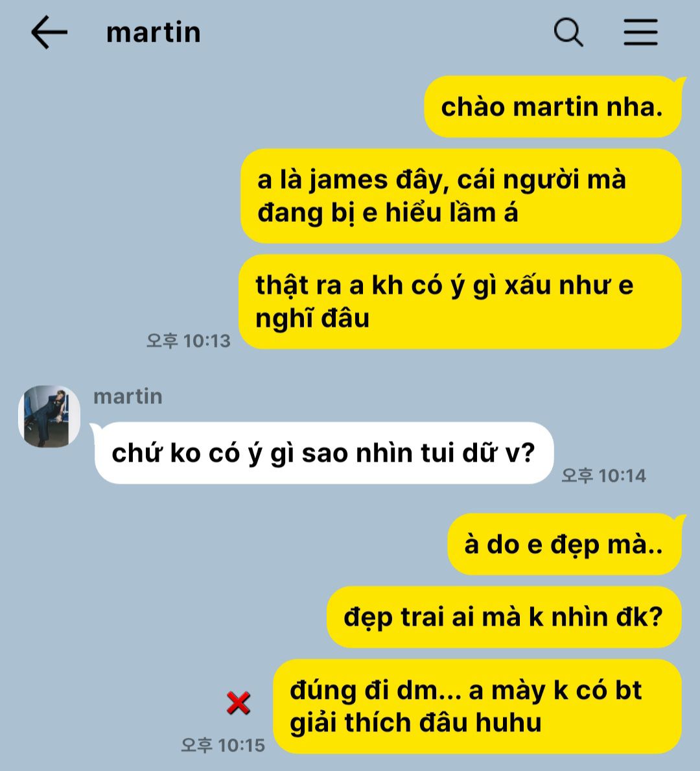Tap martin's sender name above message
This screenshot has height=771, width=700.
pyautogui.click(x=128, y=396)
